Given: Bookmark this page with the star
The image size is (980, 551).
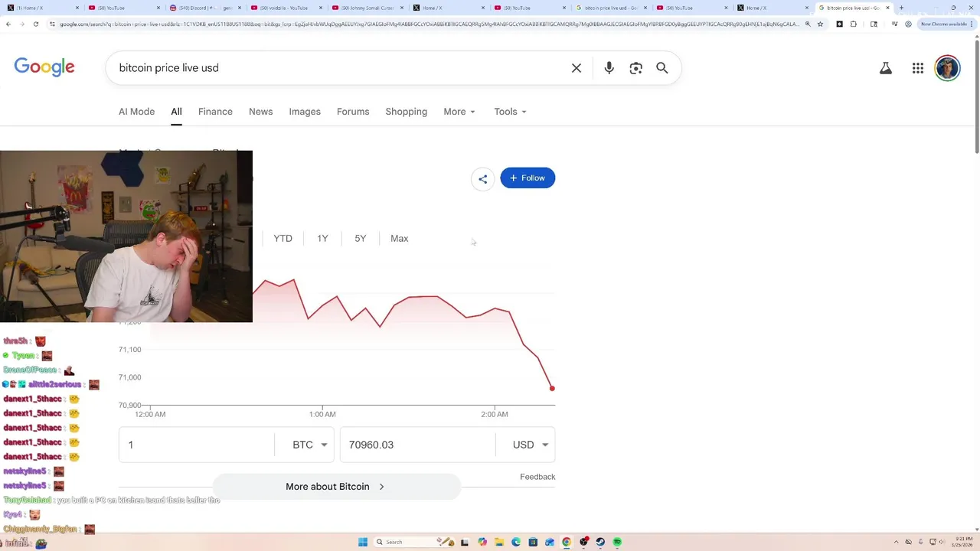Looking at the screenshot, I should pos(820,24).
